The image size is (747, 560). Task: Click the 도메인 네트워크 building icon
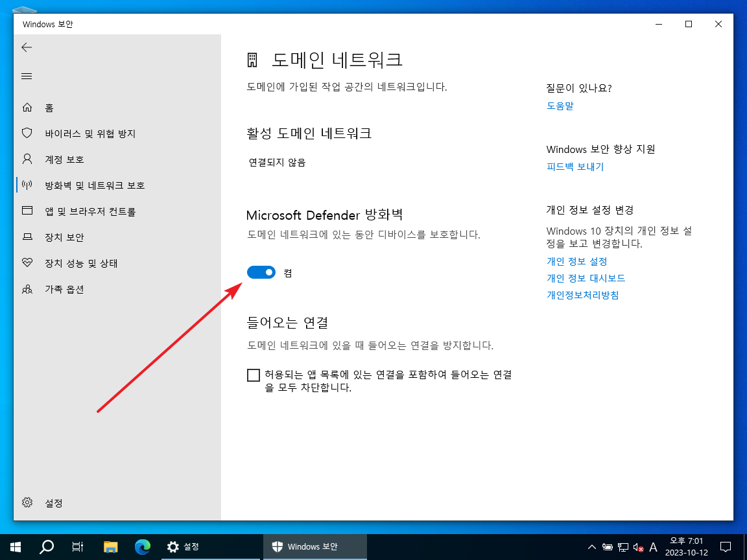(x=252, y=60)
